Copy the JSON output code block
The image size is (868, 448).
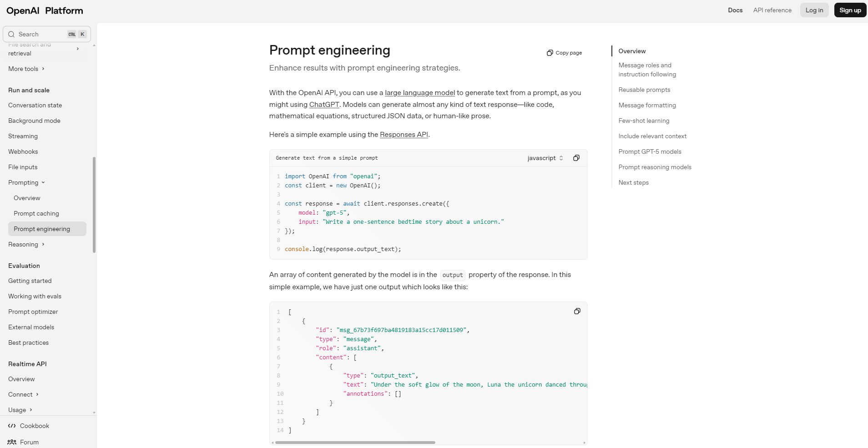(577, 311)
